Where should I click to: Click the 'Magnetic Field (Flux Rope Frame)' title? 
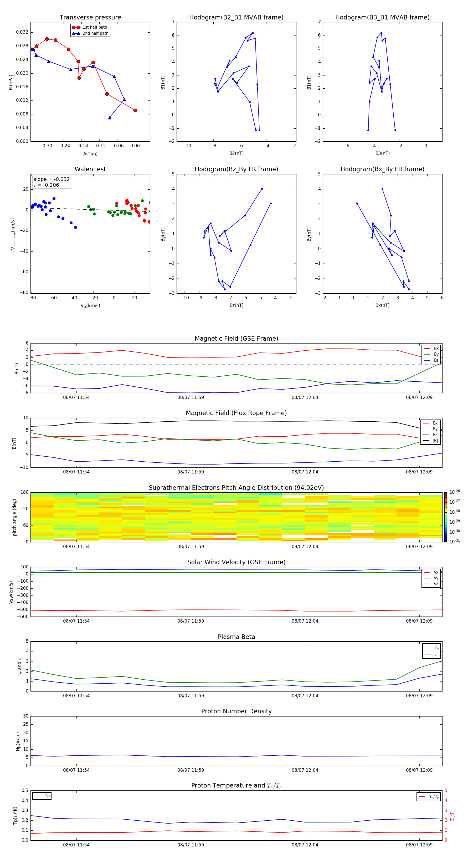[x=236, y=413]
